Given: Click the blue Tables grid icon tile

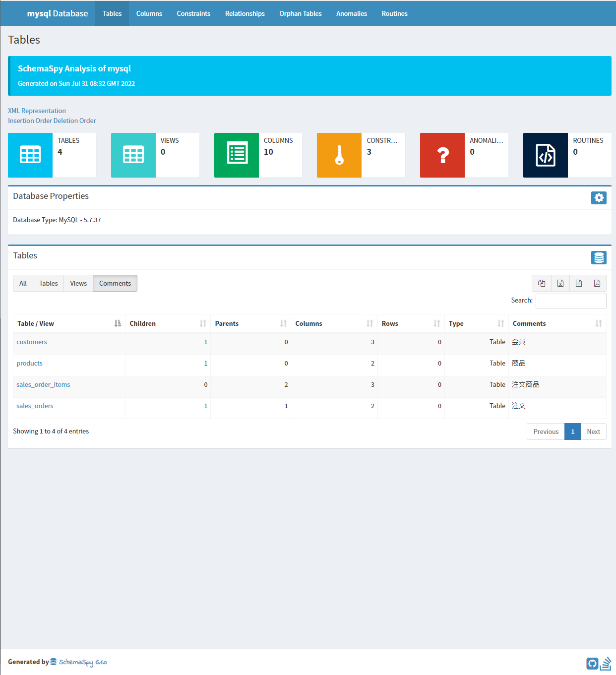Looking at the screenshot, I should [30, 155].
